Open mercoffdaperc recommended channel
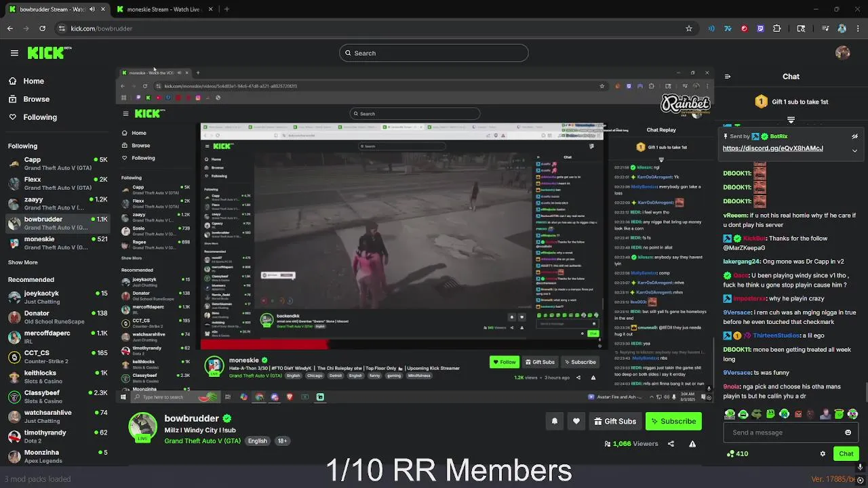Image resolution: width=868 pixels, height=488 pixels. pyautogui.click(x=58, y=337)
